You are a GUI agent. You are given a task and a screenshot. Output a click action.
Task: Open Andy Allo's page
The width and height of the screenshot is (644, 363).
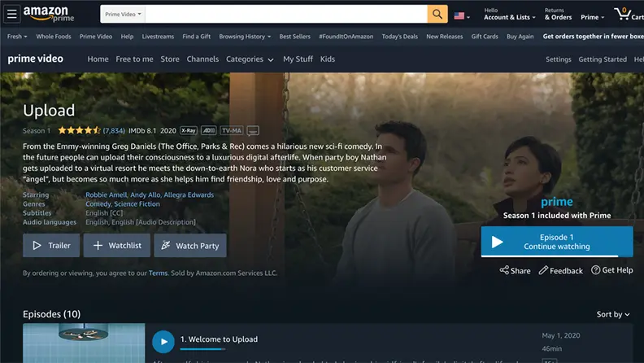click(145, 195)
